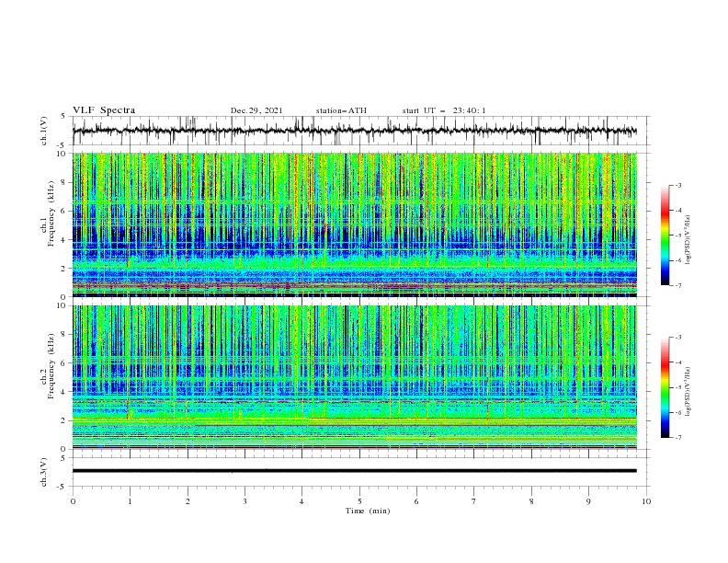Click the "-7" label on the ch.2 colorbar

(677, 438)
